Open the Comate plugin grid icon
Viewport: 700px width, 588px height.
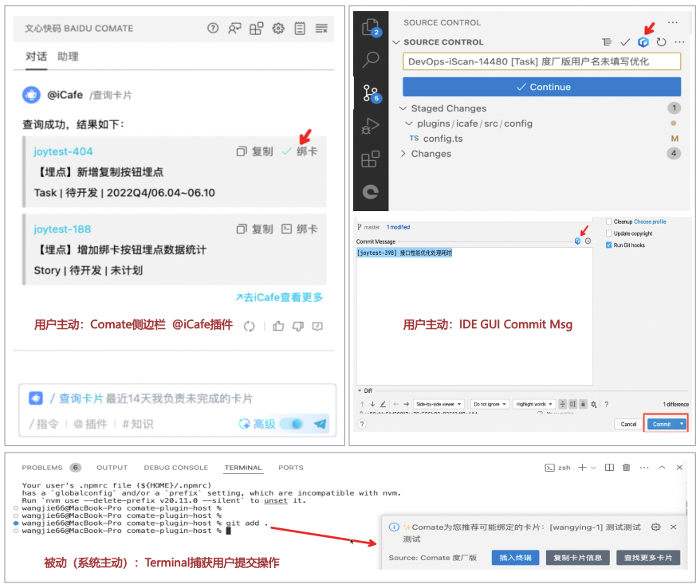click(x=256, y=29)
